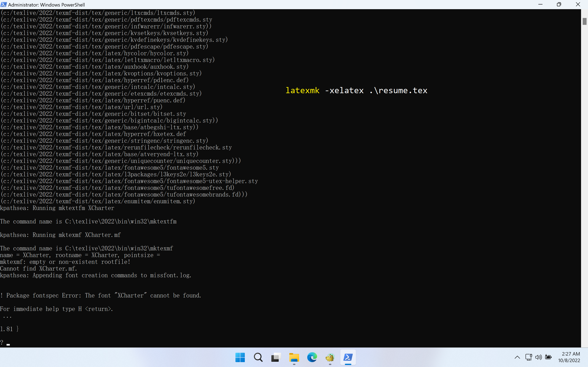Open Windows Search from the taskbar
588x367 pixels.
coord(258,357)
